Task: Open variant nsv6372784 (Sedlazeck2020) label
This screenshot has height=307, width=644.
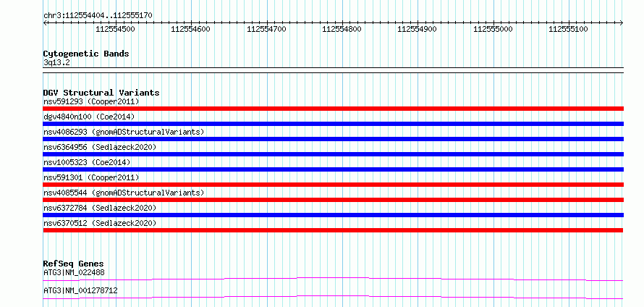Action: tap(100, 208)
